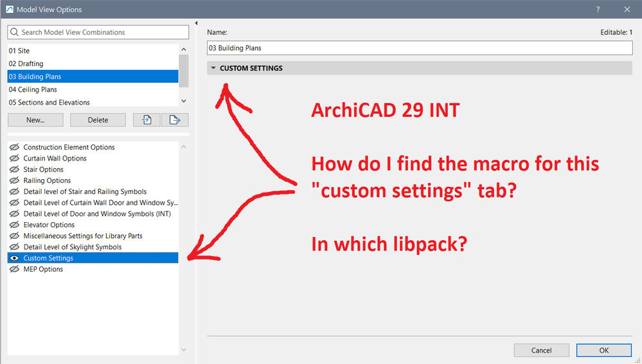Select the 04 Ceiling Plans combination
Viewport: 642px width, 364px height.
point(93,89)
